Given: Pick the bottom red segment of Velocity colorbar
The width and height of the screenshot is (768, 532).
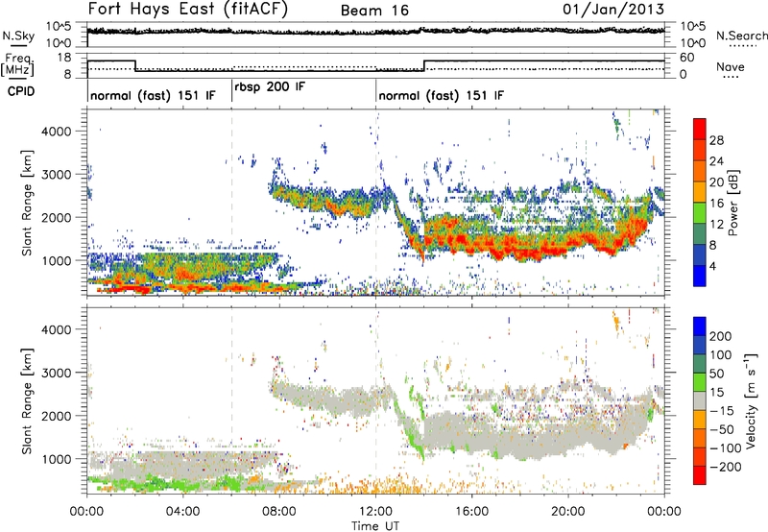Looking at the screenshot, I should (x=700, y=475).
